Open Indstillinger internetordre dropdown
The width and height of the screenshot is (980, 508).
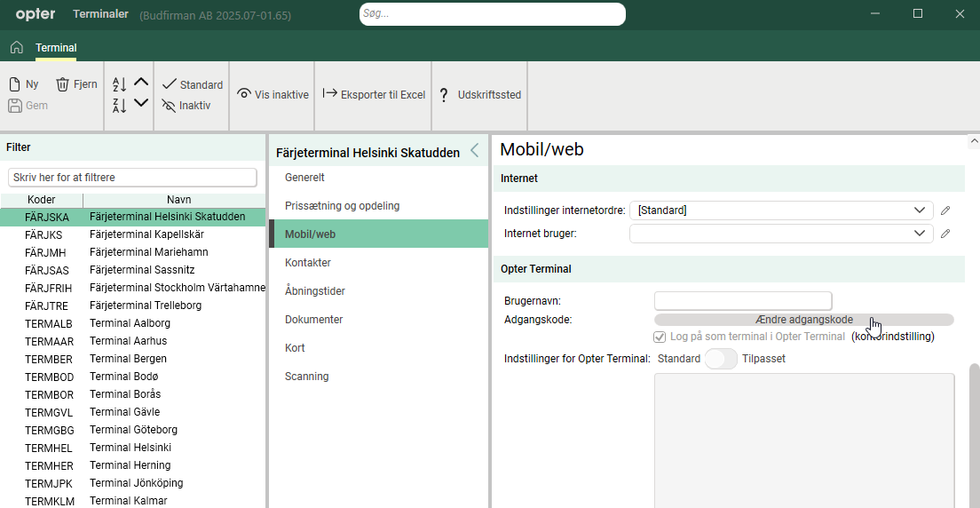920,210
